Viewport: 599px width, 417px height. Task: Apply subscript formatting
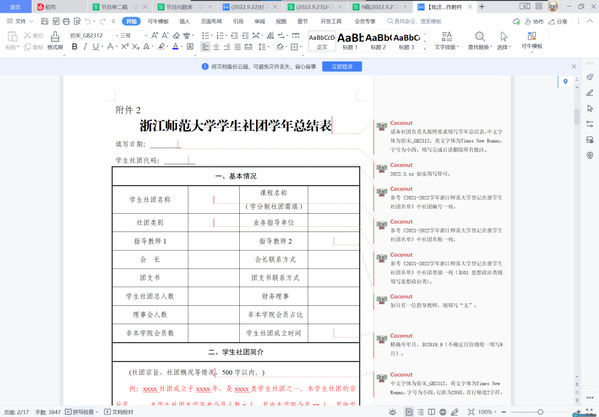point(135,47)
